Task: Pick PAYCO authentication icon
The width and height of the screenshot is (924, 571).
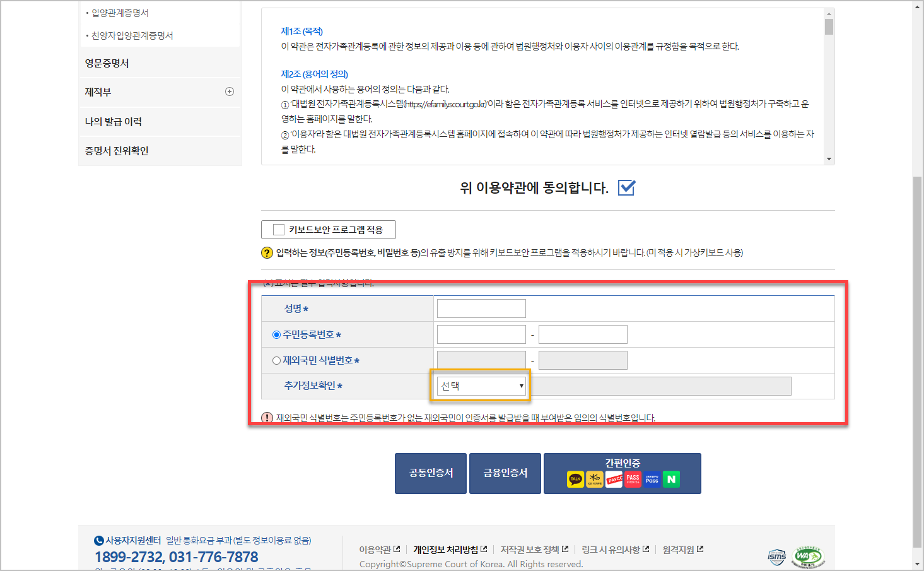Action: [x=612, y=479]
